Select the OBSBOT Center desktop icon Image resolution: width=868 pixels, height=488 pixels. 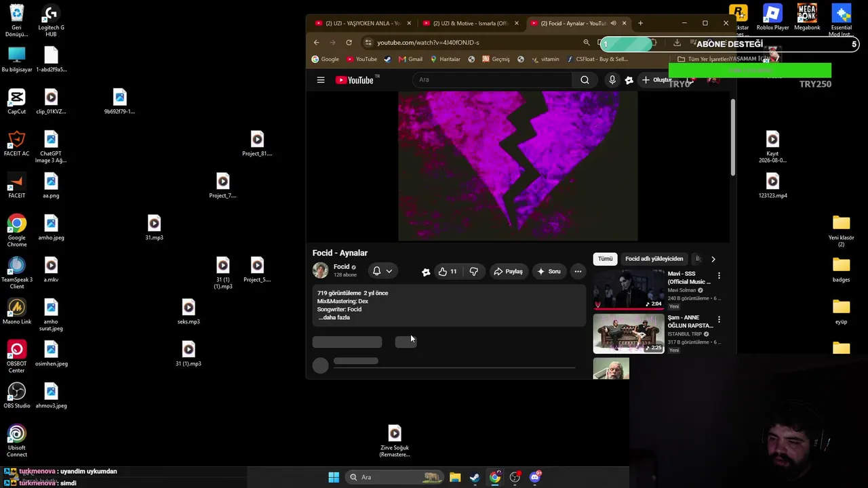click(x=17, y=357)
